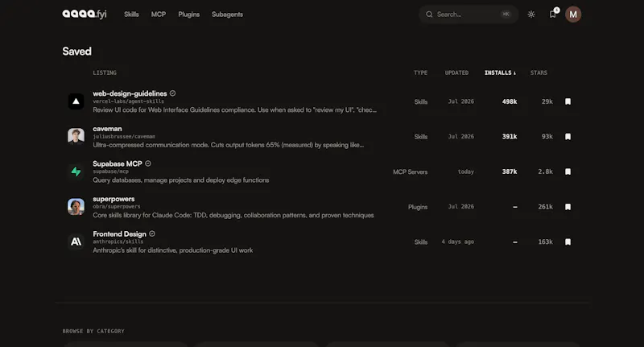Go to Plugins in top navigation

click(188, 14)
